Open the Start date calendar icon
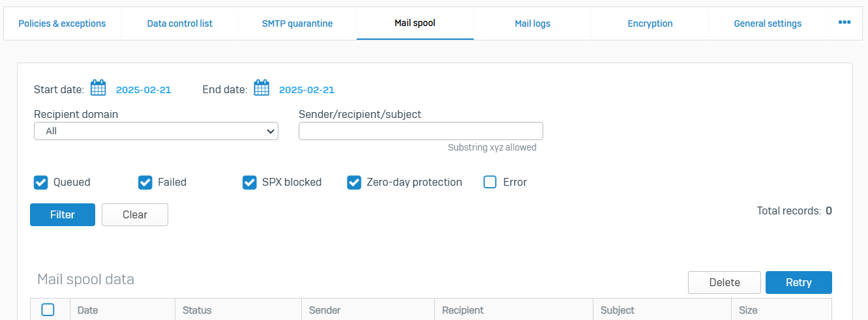868x320 pixels. pyautogui.click(x=98, y=88)
